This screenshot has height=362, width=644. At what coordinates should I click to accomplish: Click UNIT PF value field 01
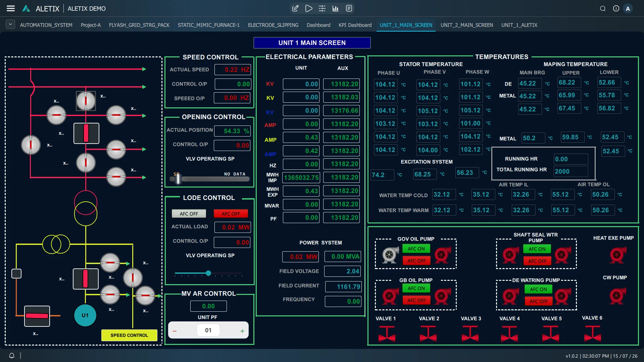coord(208,330)
